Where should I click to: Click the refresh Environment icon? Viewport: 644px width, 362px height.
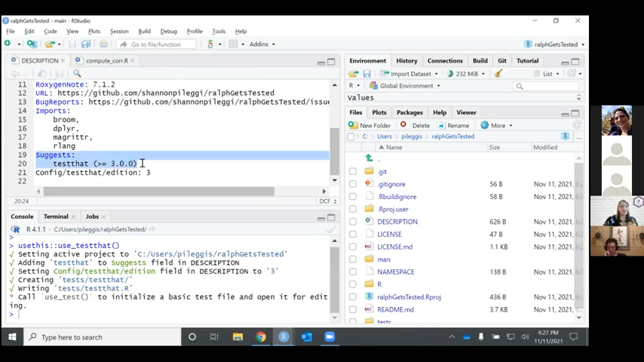click(572, 74)
